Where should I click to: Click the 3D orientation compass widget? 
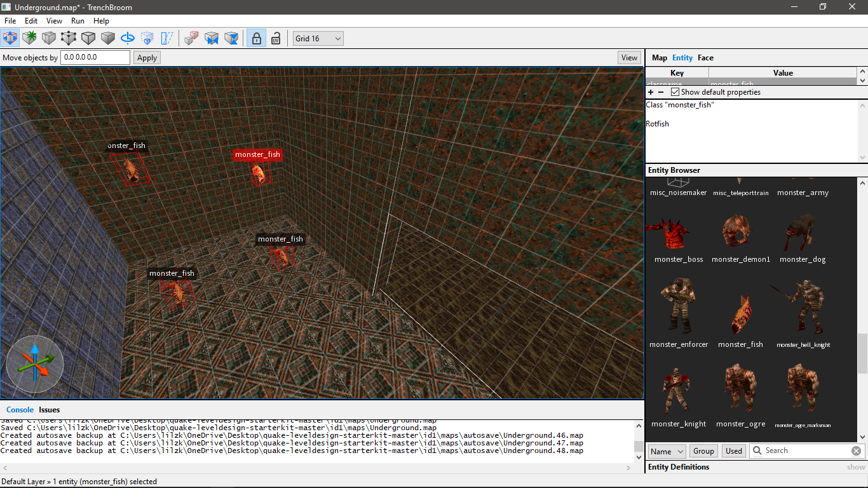(x=35, y=364)
